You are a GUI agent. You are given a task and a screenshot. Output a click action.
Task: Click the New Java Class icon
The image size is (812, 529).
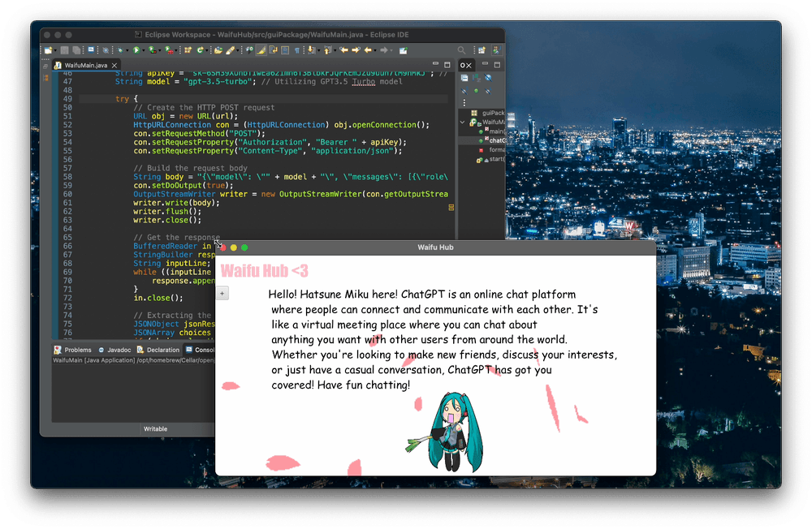click(200, 50)
